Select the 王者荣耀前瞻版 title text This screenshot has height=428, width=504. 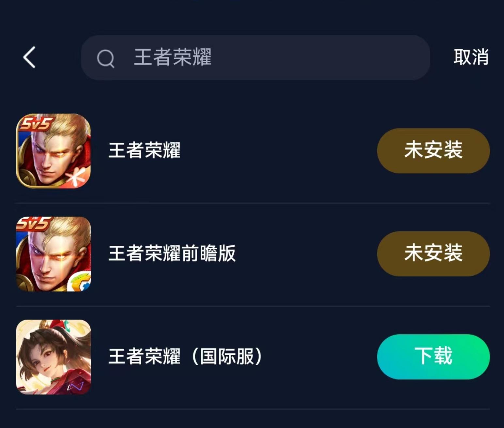(172, 253)
